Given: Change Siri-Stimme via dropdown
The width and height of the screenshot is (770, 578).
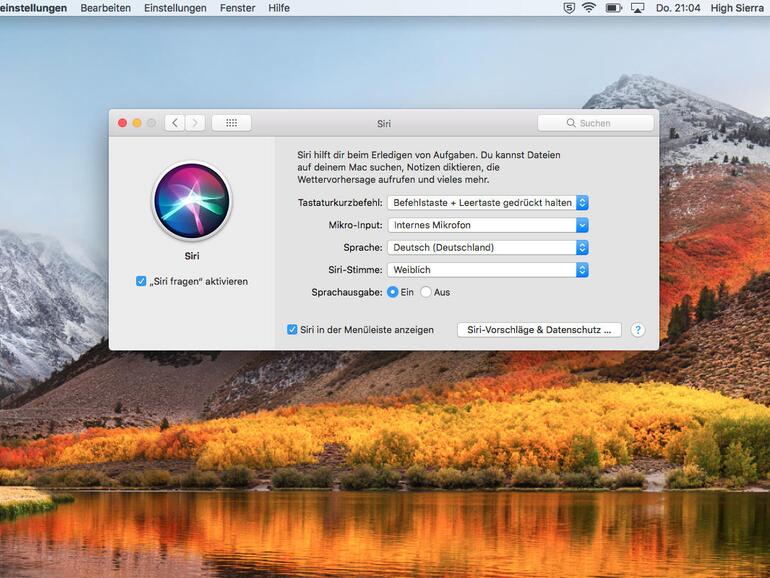Looking at the screenshot, I should point(488,270).
